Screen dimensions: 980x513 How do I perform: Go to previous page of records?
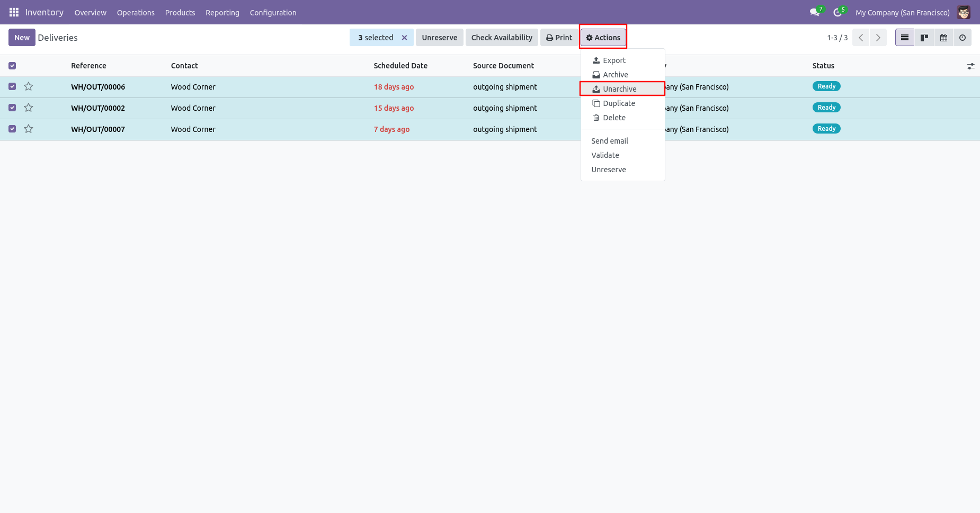click(861, 38)
